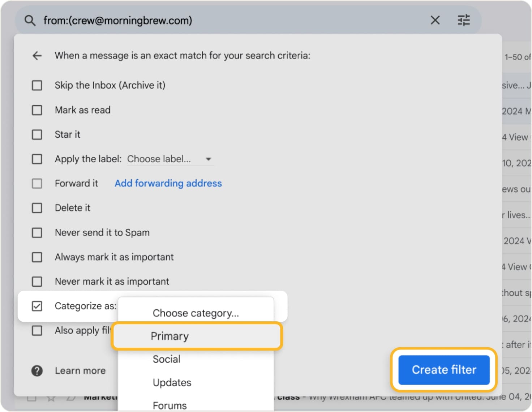Clear the search with the X icon
The height and width of the screenshot is (412, 532).
tap(435, 20)
